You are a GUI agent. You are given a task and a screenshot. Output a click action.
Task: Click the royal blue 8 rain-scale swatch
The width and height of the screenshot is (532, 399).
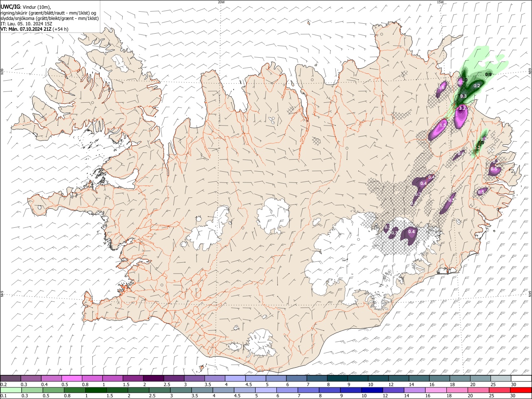(330, 390)
